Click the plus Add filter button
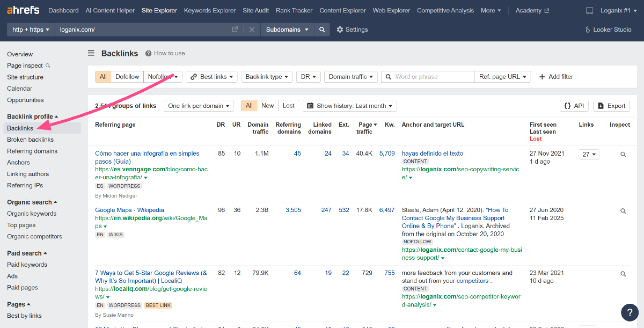Image resolution: width=644 pixels, height=328 pixels. coord(556,77)
